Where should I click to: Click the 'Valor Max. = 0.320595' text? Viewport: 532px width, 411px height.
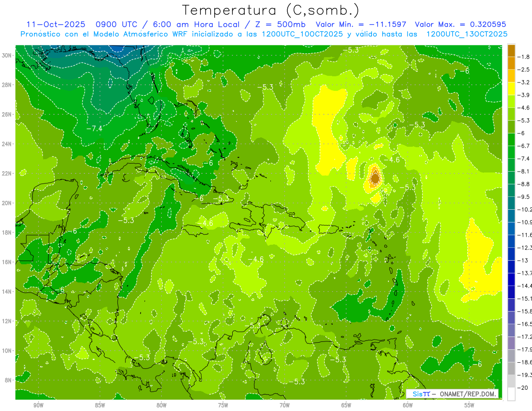point(460,24)
